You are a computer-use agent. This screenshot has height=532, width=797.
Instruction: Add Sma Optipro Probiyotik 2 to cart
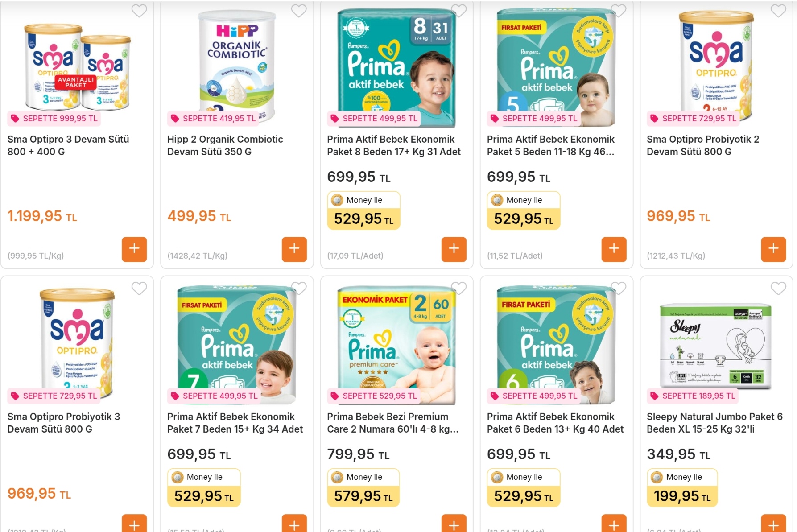(773, 249)
